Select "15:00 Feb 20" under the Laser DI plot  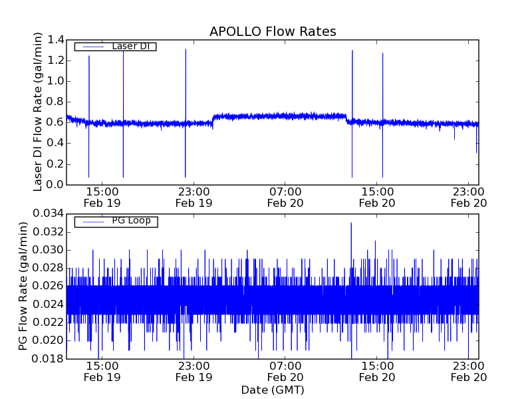[377, 198]
